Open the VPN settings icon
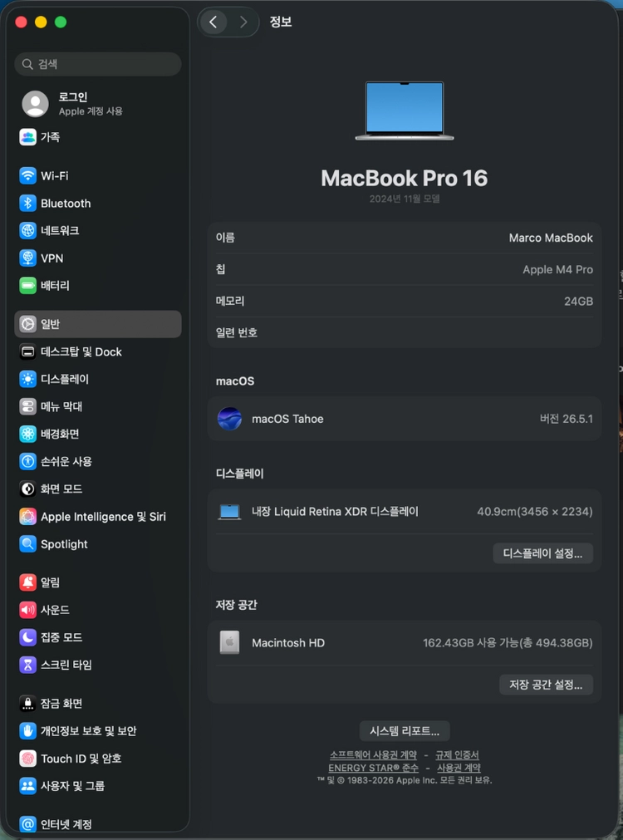The width and height of the screenshot is (623, 840). (x=28, y=258)
